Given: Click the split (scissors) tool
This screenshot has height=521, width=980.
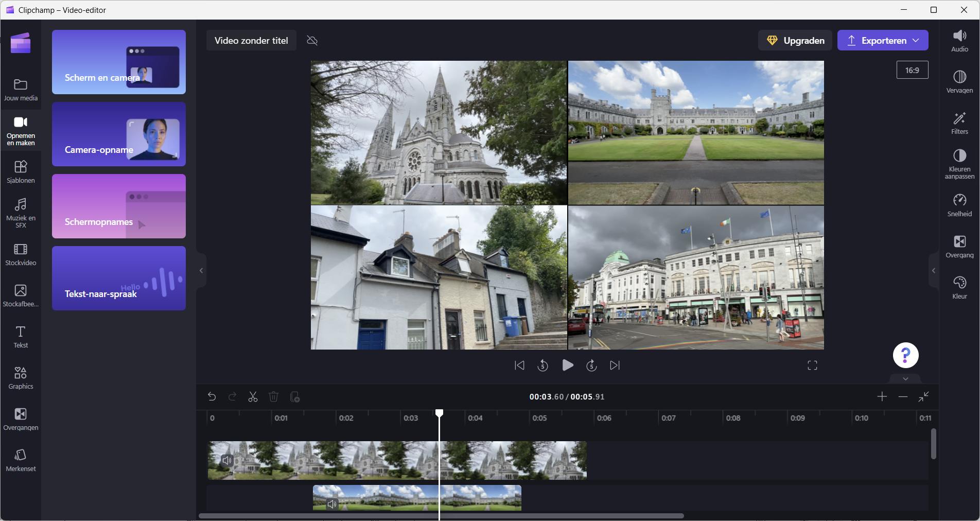Looking at the screenshot, I should pyautogui.click(x=253, y=397).
